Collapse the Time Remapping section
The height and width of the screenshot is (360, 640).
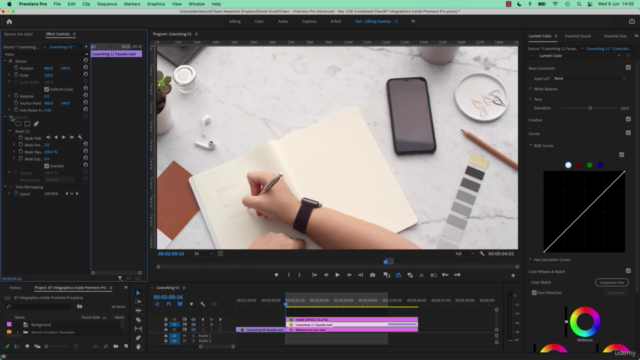pyautogui.click(x=5, y=187)
